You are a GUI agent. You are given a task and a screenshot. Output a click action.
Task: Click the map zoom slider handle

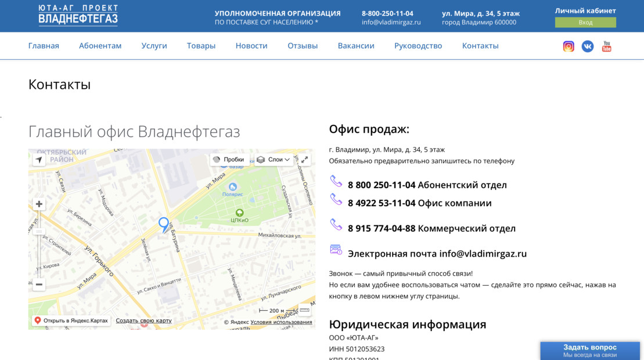click(x=39, y=232)
